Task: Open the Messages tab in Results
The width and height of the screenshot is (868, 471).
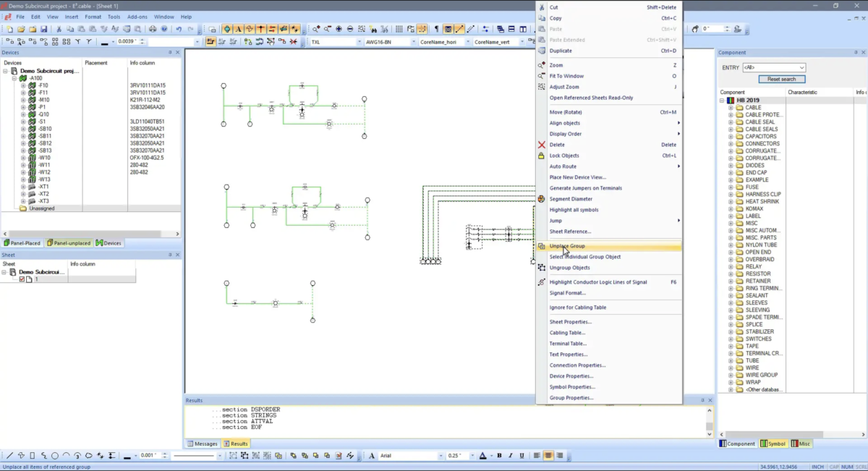Action: click(203, 444)
